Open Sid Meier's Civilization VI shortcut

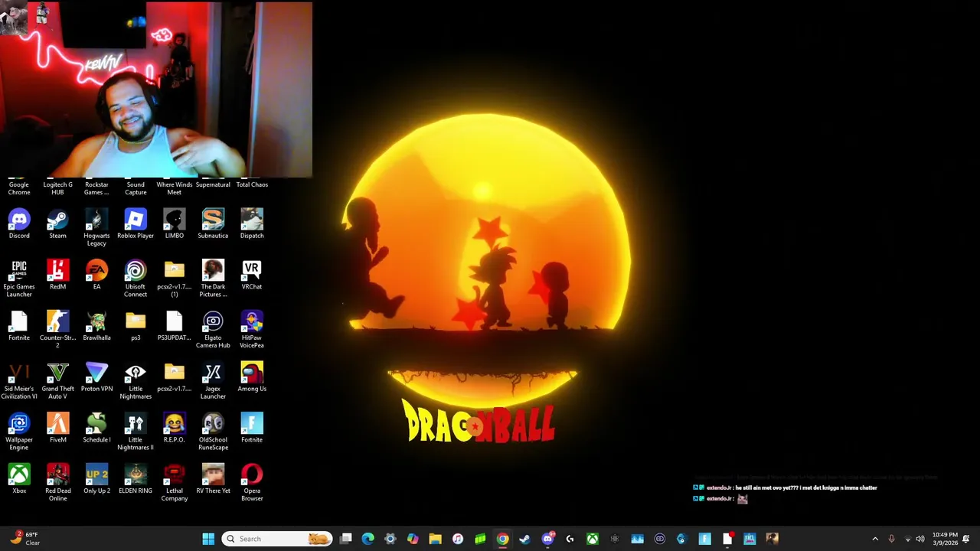[19, 380]
